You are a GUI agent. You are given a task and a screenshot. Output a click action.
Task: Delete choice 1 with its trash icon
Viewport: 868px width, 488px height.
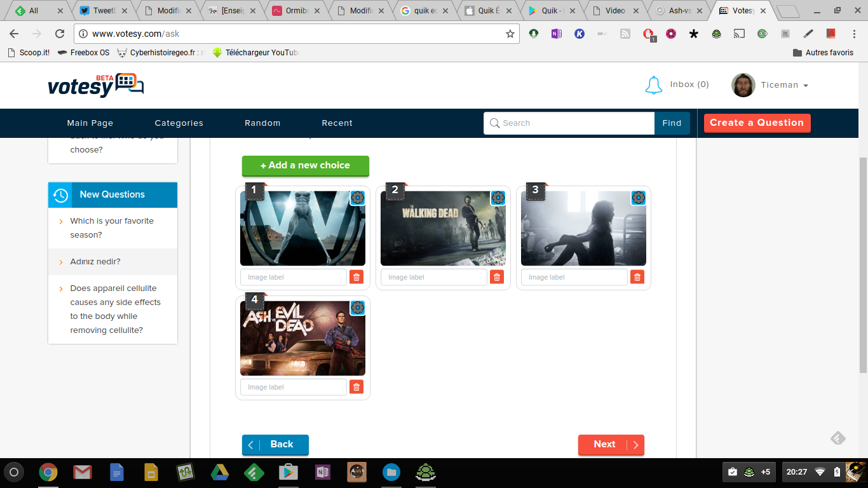pyautogui.click(x=356, y=277)
